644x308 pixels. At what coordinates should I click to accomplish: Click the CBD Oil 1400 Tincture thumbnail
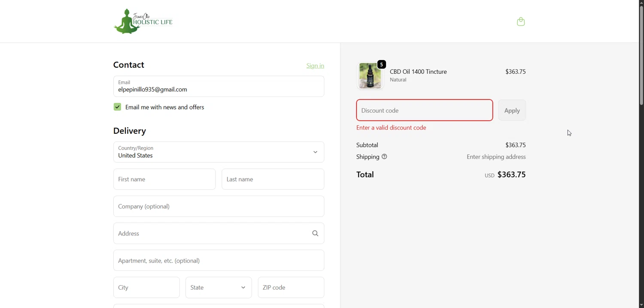pyautogui.click(x=369, y=76)
